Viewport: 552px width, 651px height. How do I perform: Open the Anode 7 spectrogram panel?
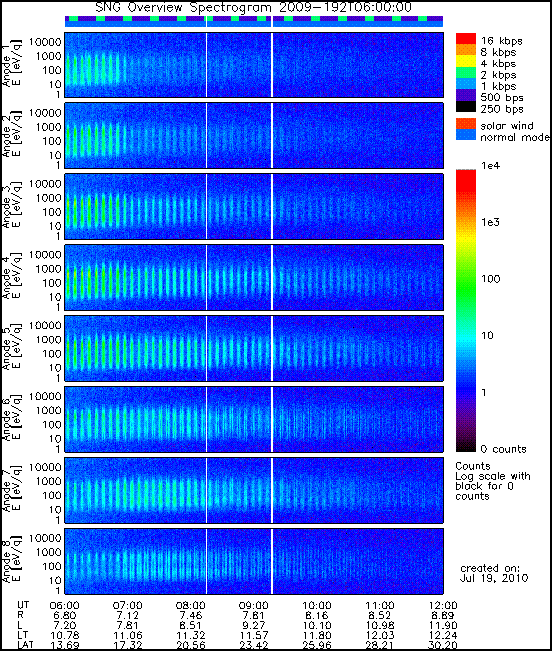(254, 490)
